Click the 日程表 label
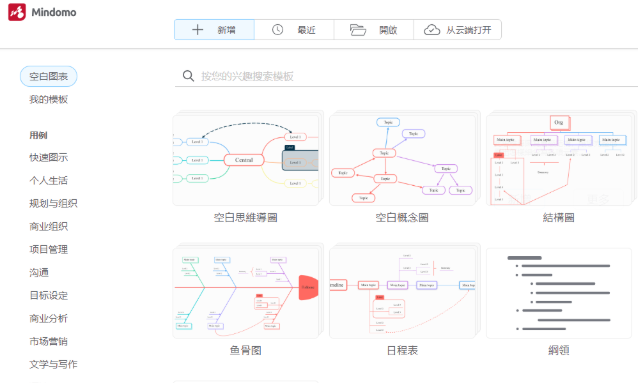Image resolution: width=638 pixels, height=383 pixels. [x=402, y=350]
